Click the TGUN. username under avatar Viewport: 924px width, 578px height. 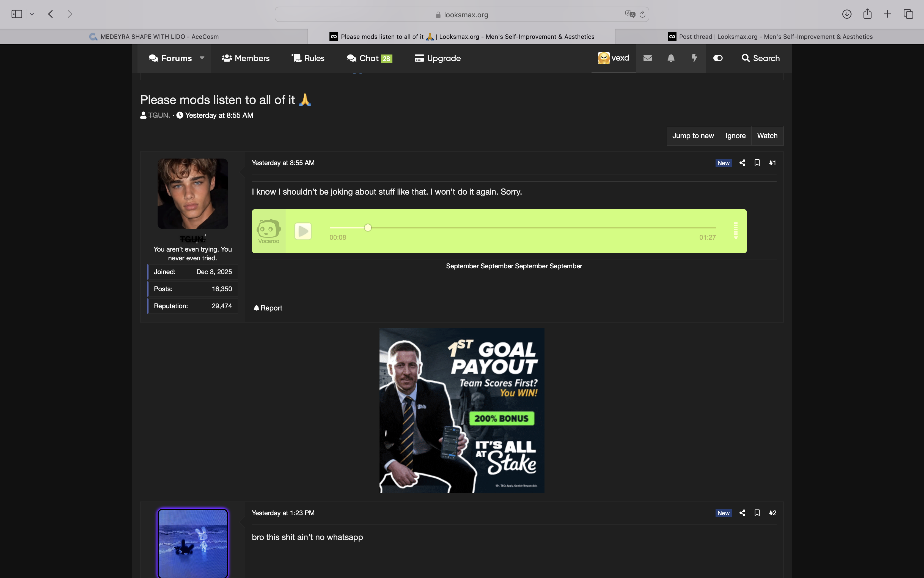tap(193, 239)
